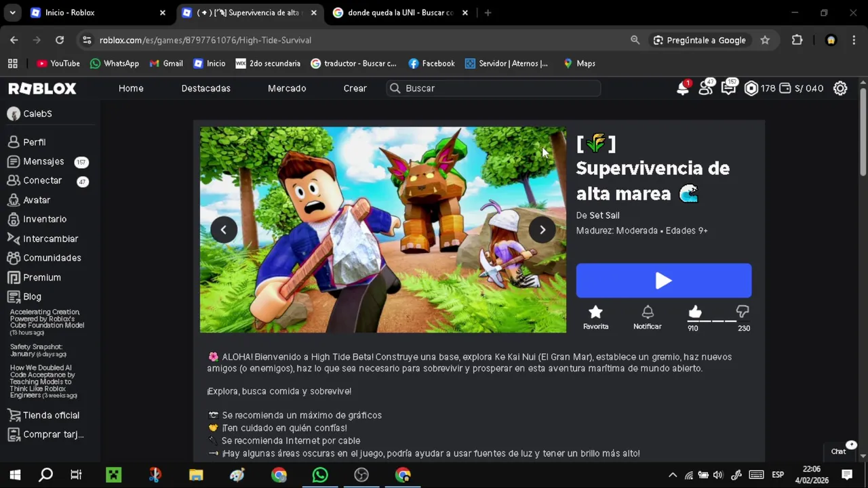Open Task View on the taskbar

tap(76, 475)
